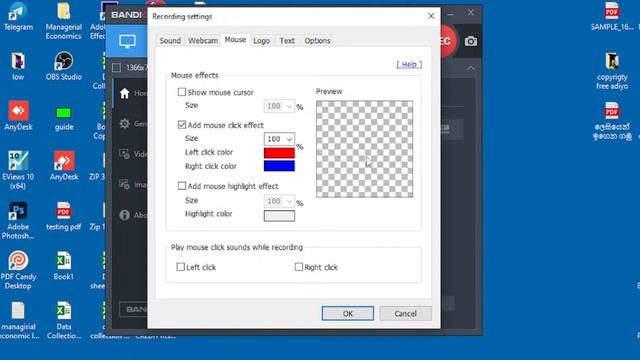Switch to the Text tab
Image resolution: width=640 pixels, height=360 pixels.
click(x=287, y=40)
